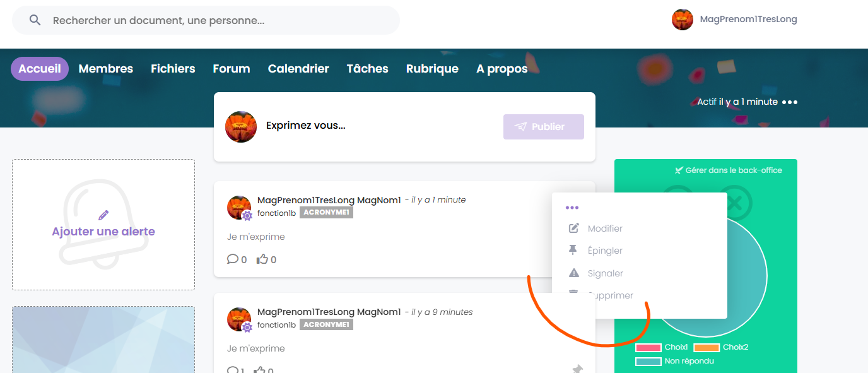The image size is (868, 373).
Task: Select Épingler from post menu
Action: [x=604, y=251]
